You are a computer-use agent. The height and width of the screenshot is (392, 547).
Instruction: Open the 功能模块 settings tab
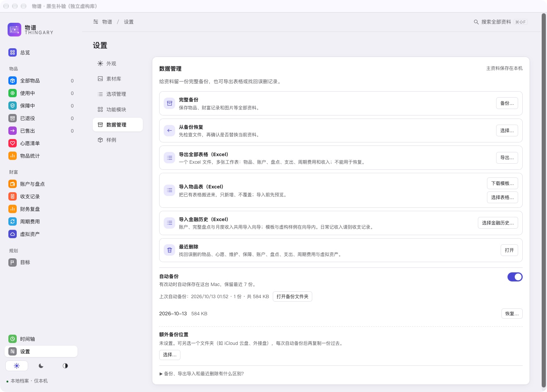118,109
